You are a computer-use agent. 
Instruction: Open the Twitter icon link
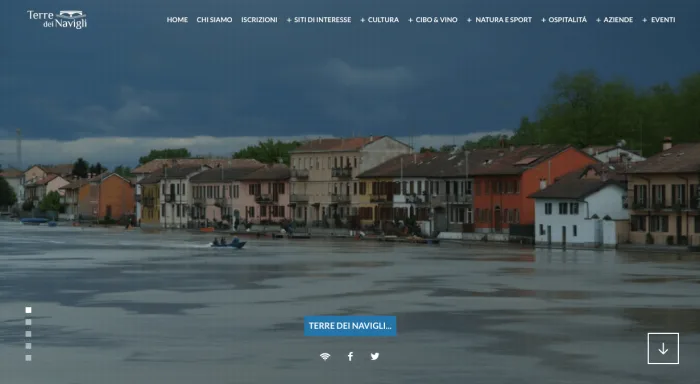click(375, 356)
